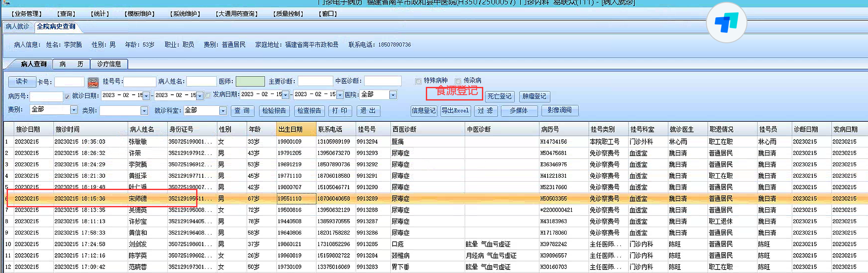Expand the 类别 dropdown
Screen dimensions: 868x273
click(x=144, y=111)
